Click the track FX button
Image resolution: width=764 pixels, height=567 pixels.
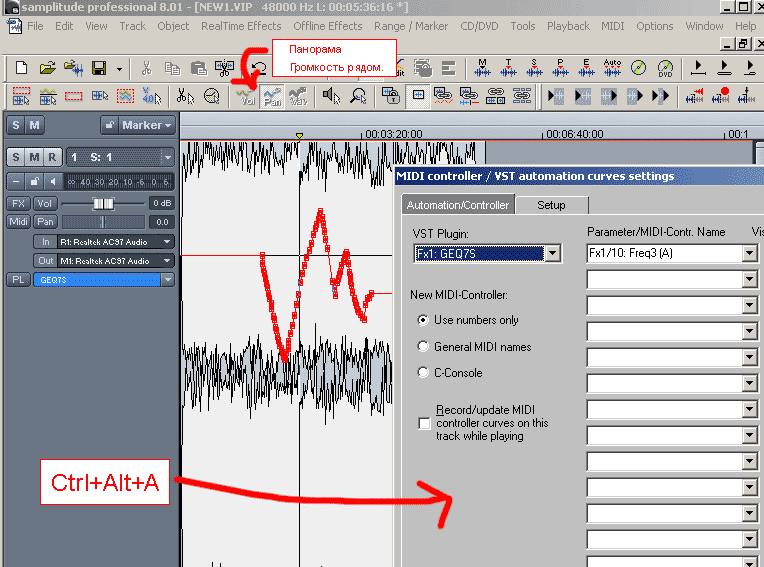(19, 203)
